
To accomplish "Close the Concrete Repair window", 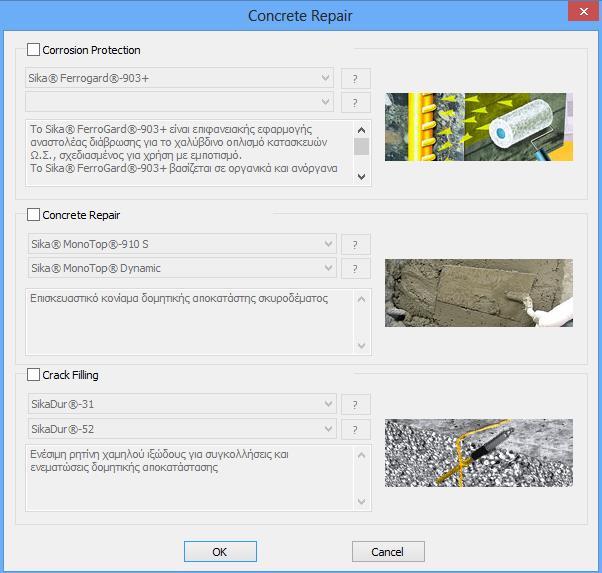I will click(584, 12).
